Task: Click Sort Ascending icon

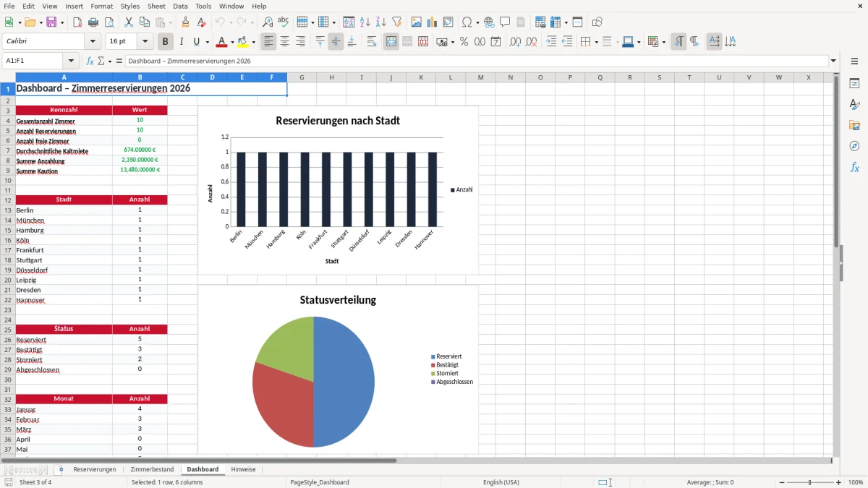Action: tap(365, 22)
